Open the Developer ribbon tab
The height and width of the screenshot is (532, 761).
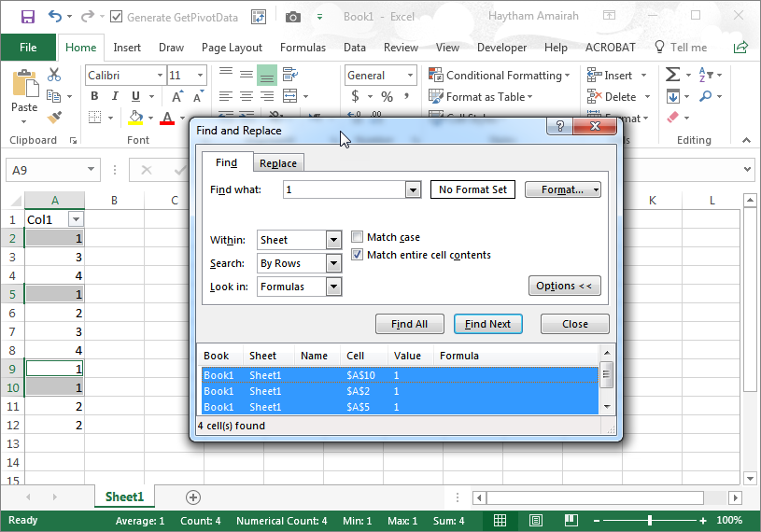(x=501, y=47)
